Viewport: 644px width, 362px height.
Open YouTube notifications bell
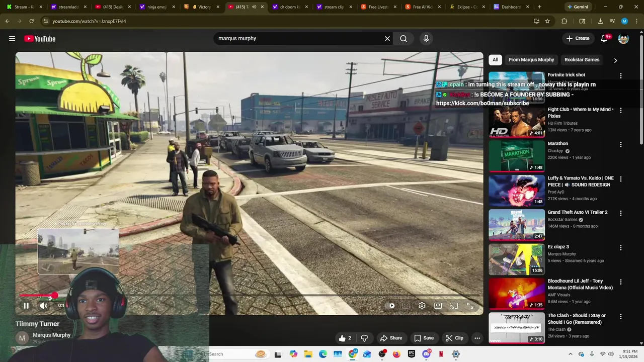pos(605,39)
